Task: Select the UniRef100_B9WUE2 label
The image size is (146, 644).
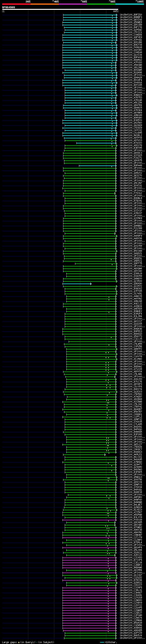Action: pos(131,311)
